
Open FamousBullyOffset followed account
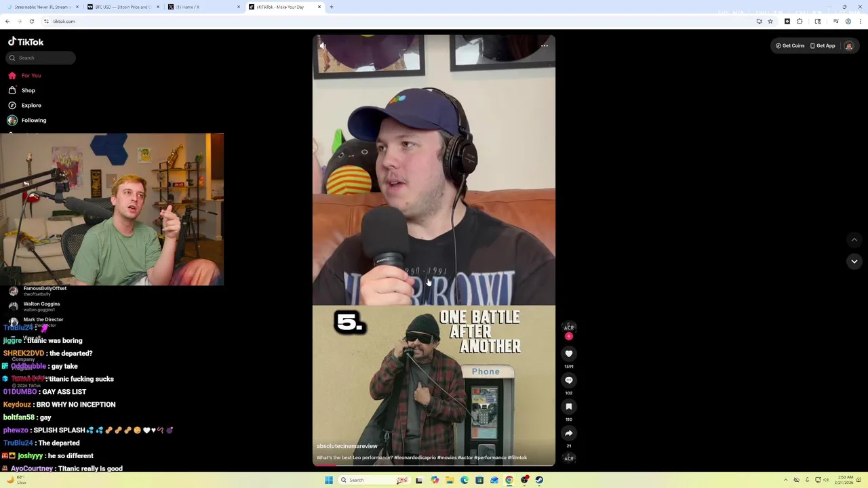(38, 291)
